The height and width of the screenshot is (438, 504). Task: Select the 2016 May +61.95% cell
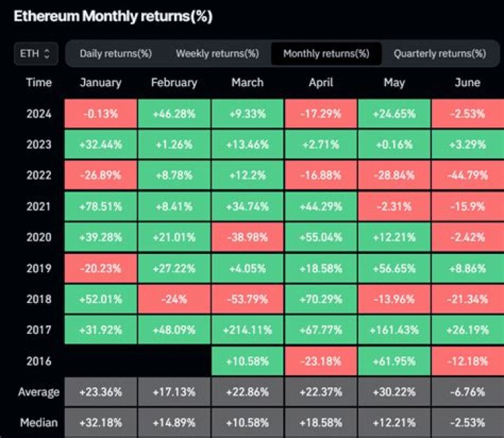coord(394,360)
